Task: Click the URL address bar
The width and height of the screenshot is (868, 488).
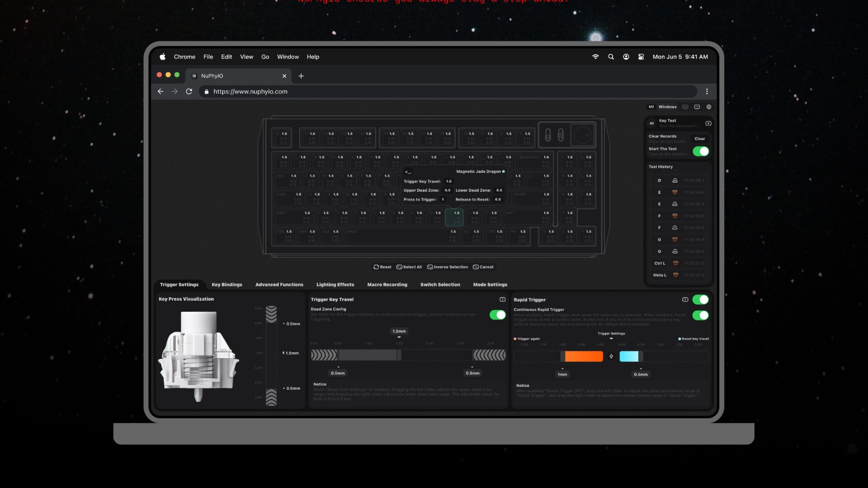Action: (x=448, y=91)
